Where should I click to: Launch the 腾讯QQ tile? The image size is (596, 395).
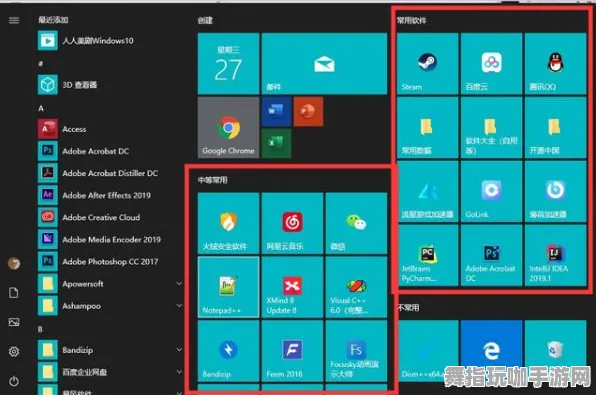[555, 63]
